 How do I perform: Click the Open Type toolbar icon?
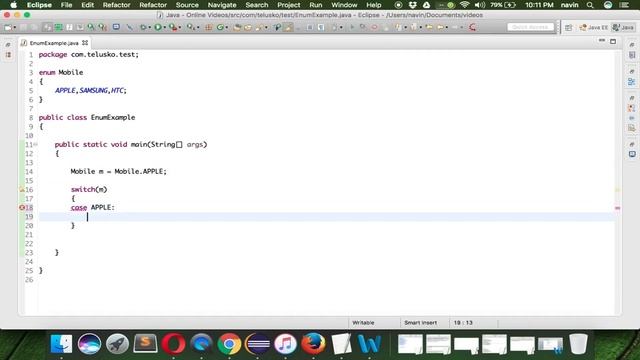click(x=237, y=27)
